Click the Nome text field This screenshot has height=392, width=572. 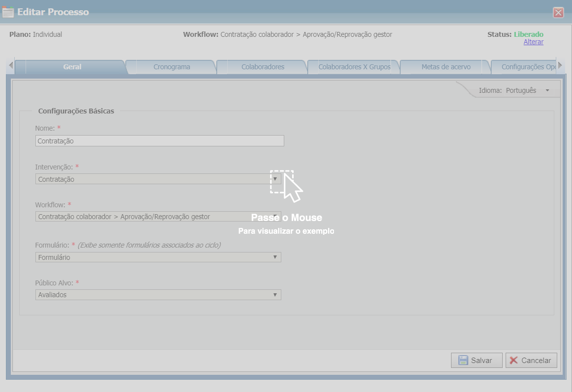160,141
